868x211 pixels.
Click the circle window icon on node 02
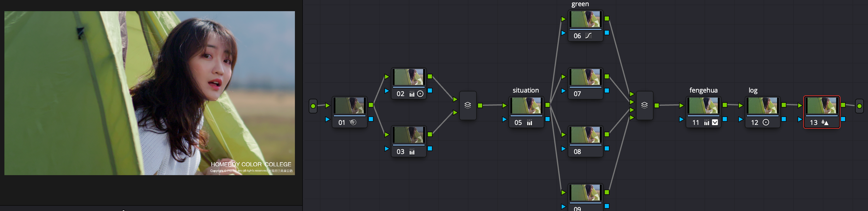(x=420, y=94)
